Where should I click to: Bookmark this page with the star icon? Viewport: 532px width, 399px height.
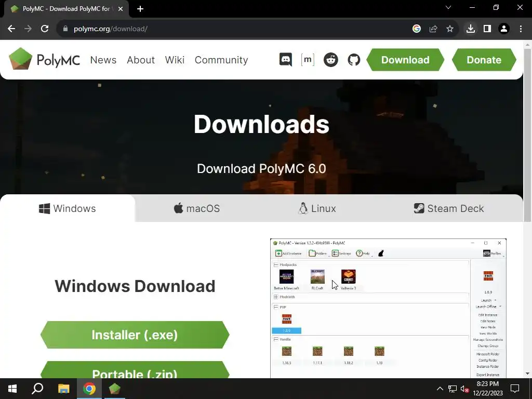pyautogui.click(x=450, y=29)
